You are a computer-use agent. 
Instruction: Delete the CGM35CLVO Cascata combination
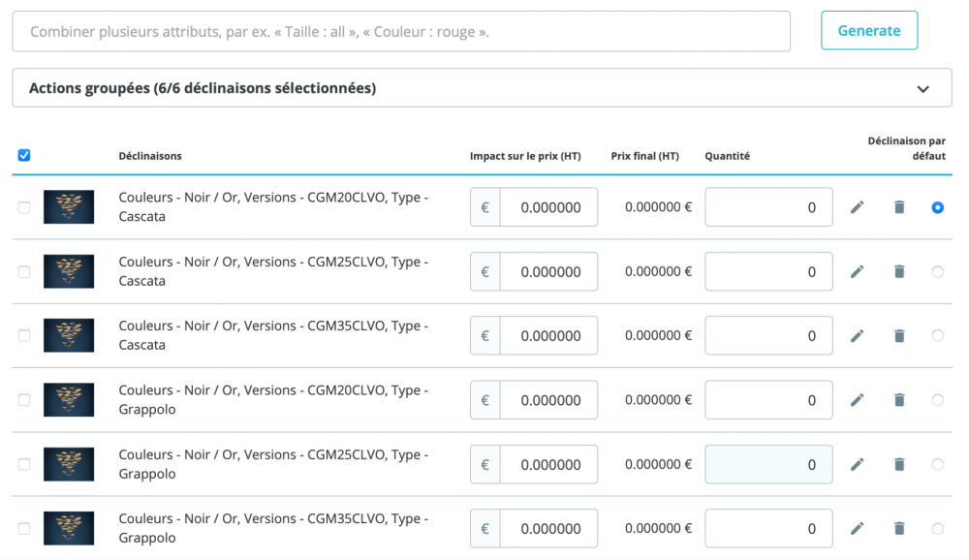(900, 335)
